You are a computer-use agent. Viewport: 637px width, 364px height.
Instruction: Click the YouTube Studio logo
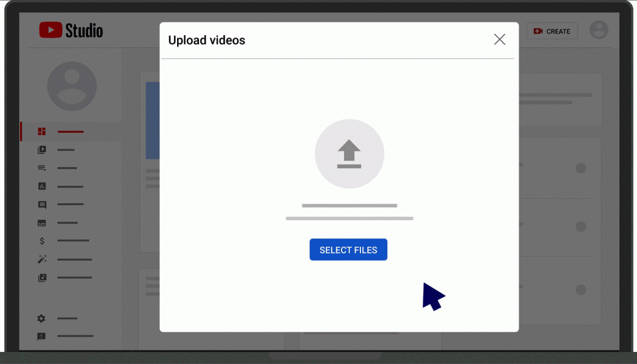(x=71, y=30)
